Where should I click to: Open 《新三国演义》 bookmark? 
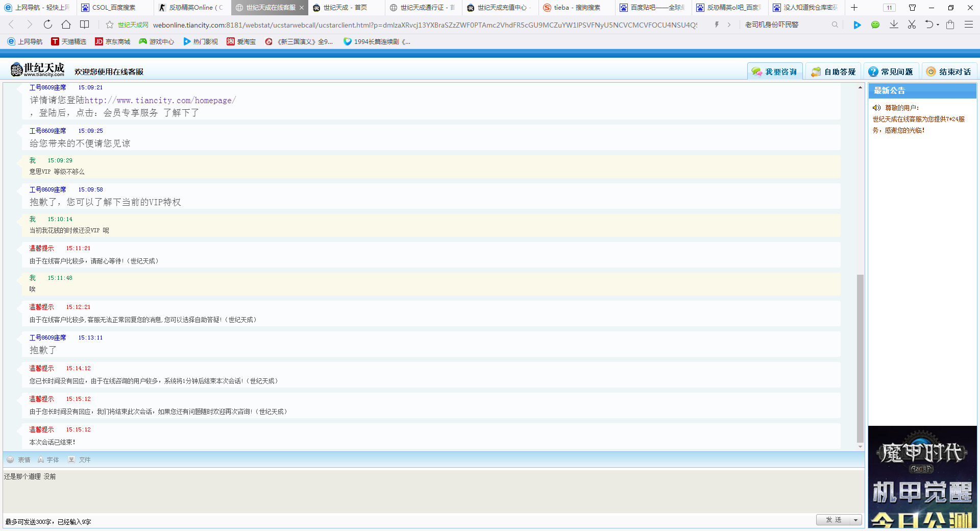pos(299,41)
